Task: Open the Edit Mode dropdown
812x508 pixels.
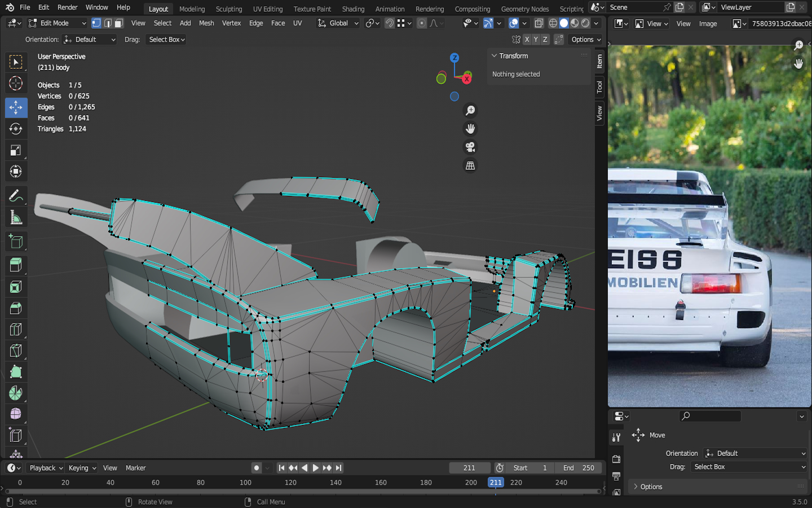Action: [58, 23]
